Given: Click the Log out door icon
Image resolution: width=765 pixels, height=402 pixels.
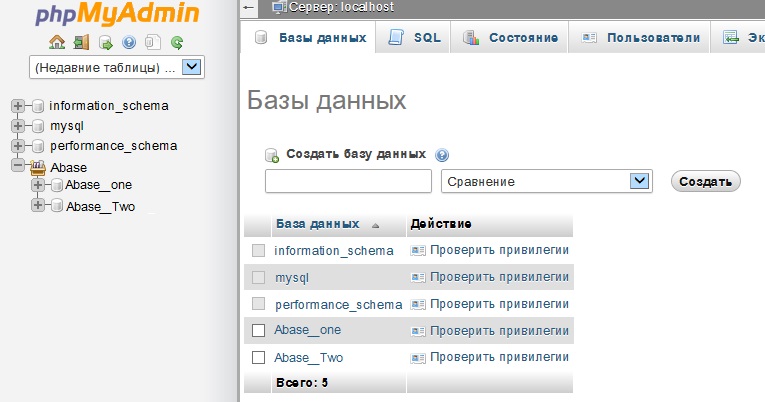Looking at the screenshot, I should tap(81, 42).
